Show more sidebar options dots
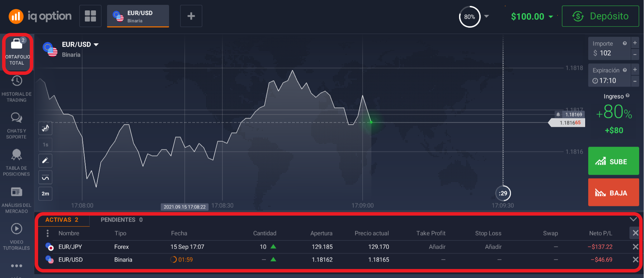644x278 pixels. point(16,266)
